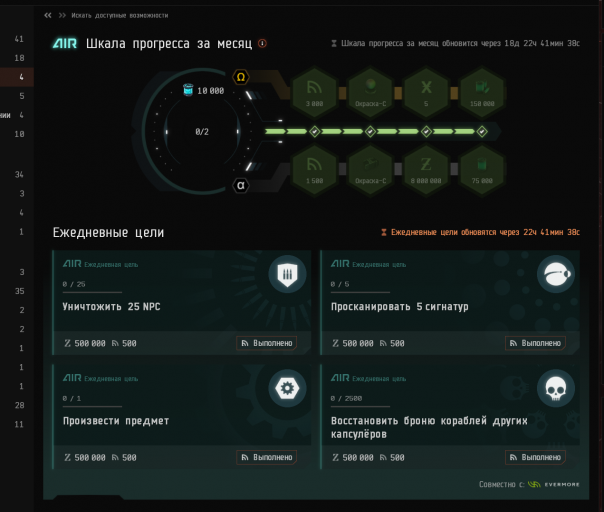The image size is (604, 512).
Task: Click the back double-arrow navigation icon
Action: click(x=48, y=15)
